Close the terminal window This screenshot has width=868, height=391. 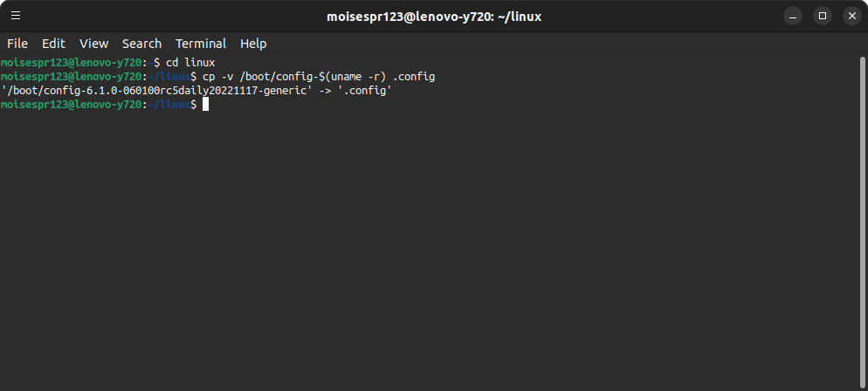coord(852,16)
